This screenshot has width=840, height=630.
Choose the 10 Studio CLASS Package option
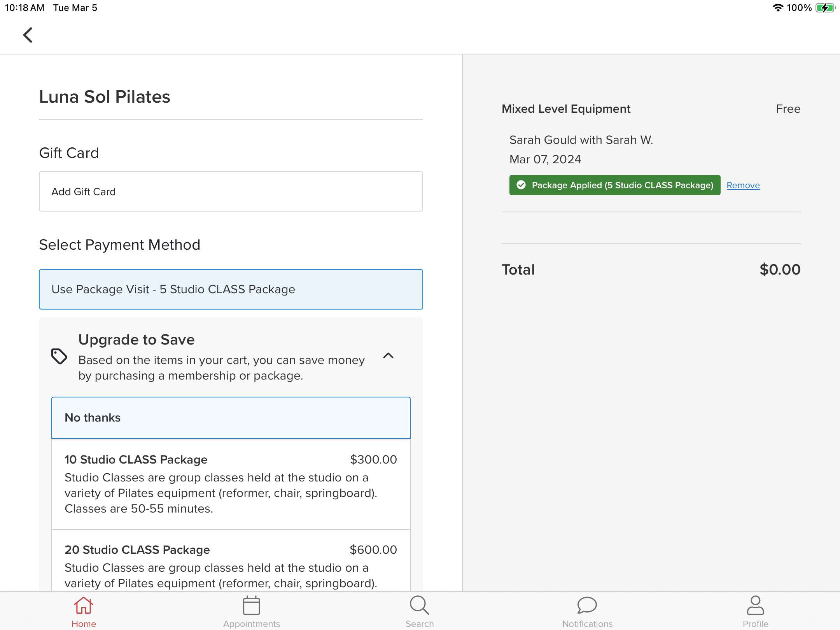click(x=231, y=484)
